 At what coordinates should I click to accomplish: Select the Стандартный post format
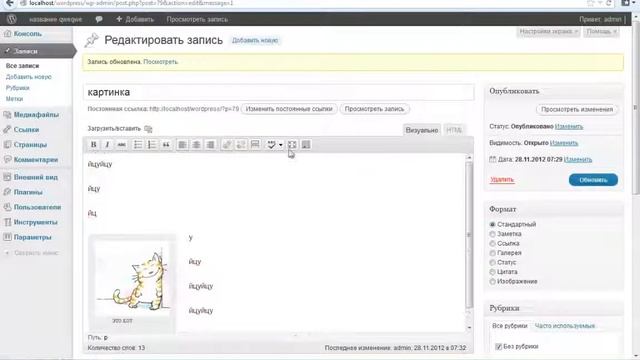point(493,224)
